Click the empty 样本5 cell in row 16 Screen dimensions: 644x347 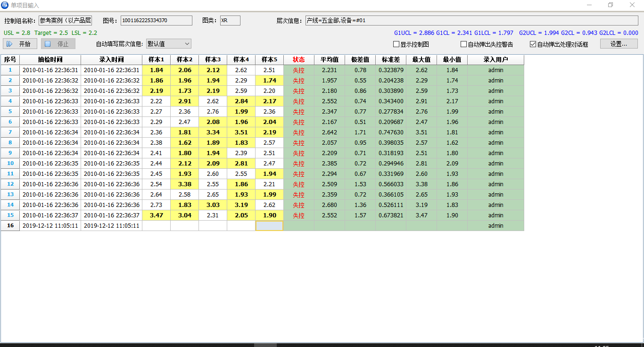click(x=269, y=226)
